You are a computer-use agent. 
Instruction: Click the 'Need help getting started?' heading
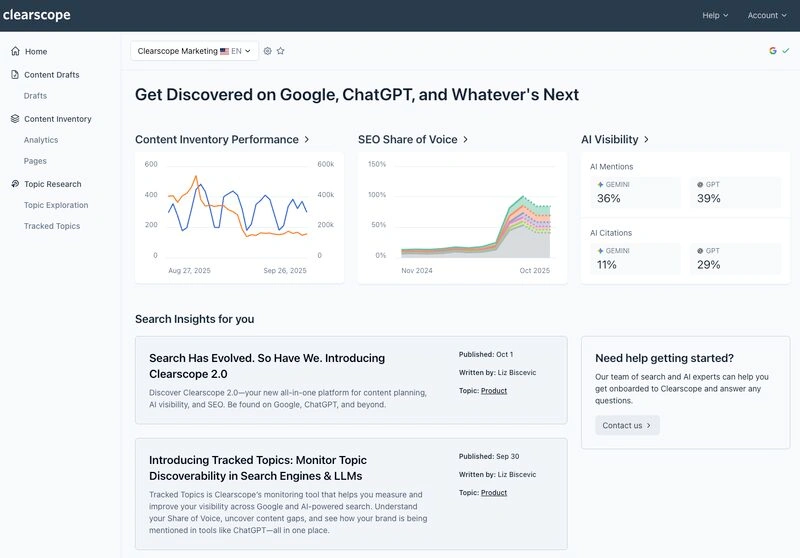coord(664,358)
